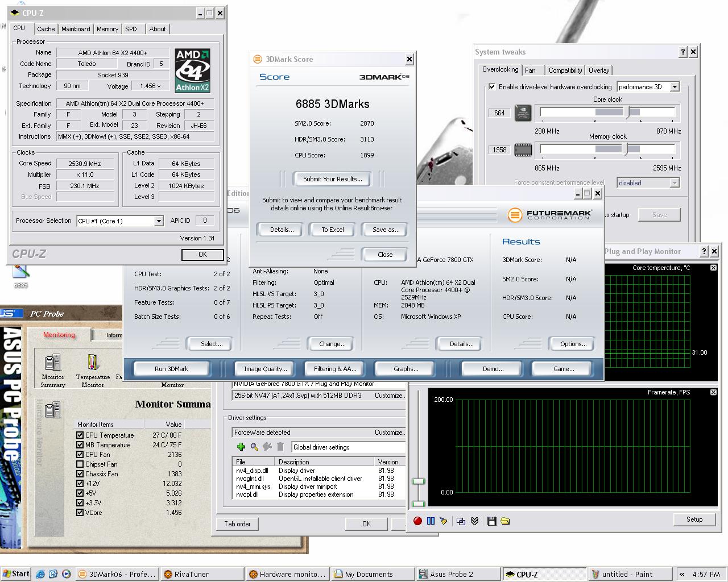Viewport: 728px width, 582px height.
Task: Click Setup button in hardware monitor
Action: pos(694,519)
